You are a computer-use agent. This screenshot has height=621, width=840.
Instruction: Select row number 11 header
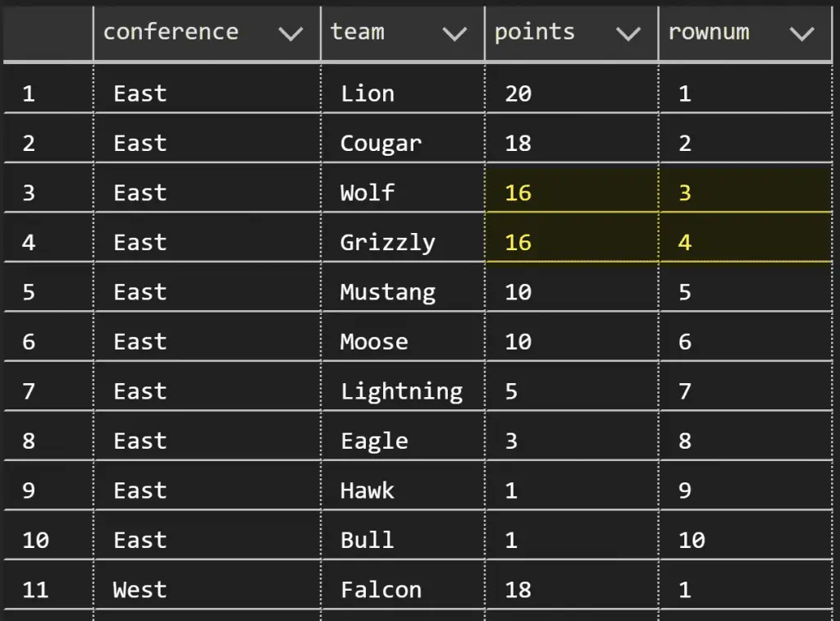pyautogui.click(x=48, y=589)
